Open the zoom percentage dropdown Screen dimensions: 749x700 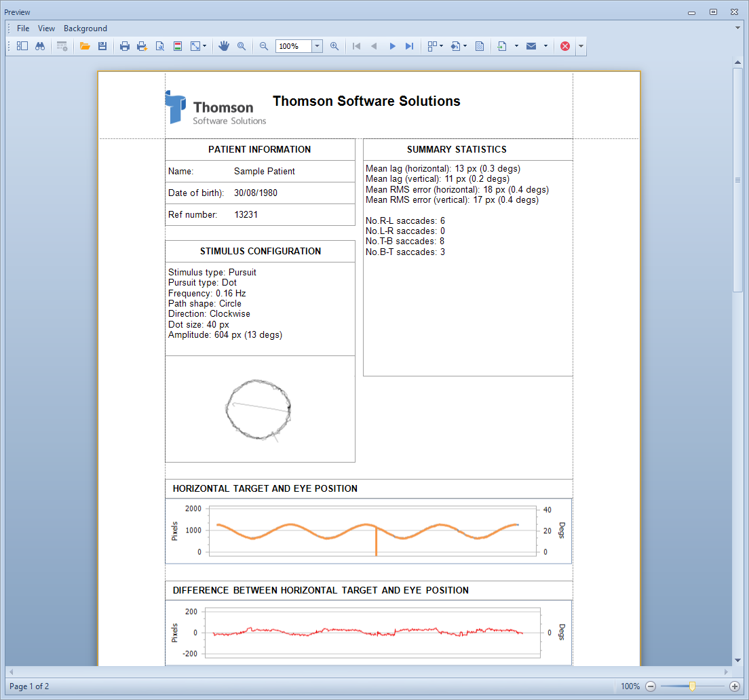(x=317, y=46)
